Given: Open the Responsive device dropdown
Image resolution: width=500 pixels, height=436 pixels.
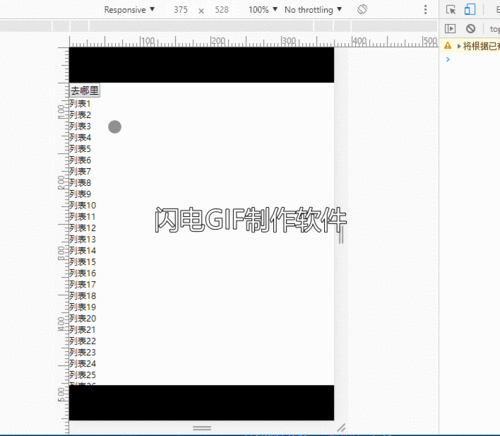Looking at the screenshot, I should [x=129, y=10].
